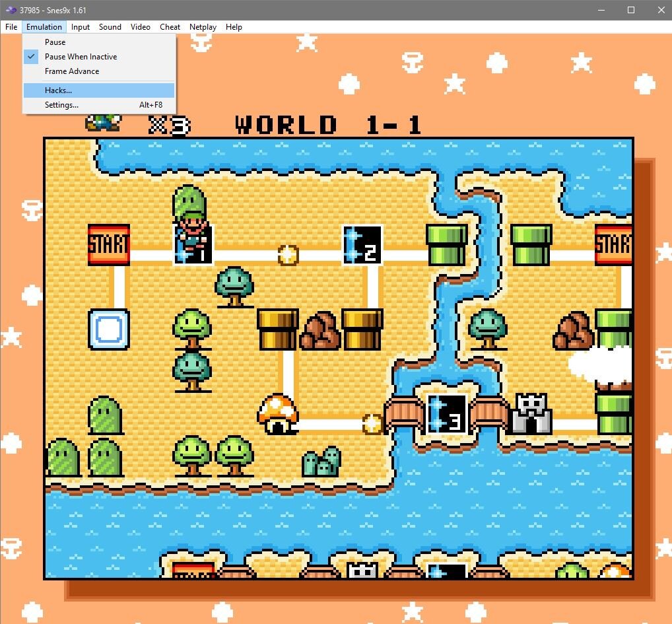Open the Hacks... dialog
Viewport: 672px width, 624px height.
click(x=59, y=90)
